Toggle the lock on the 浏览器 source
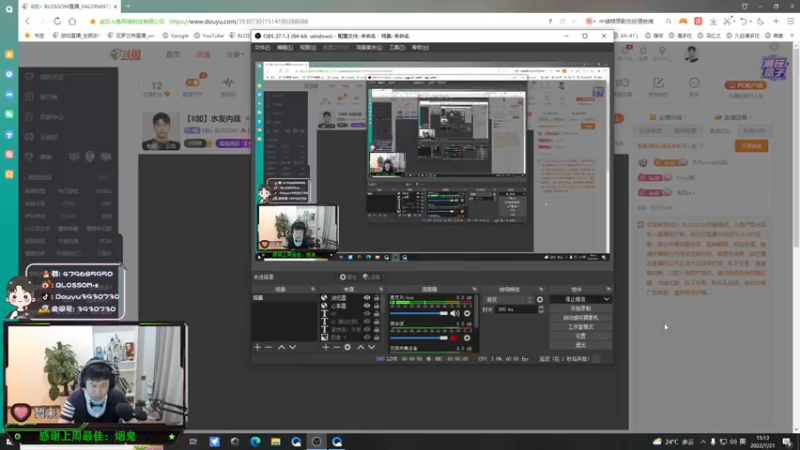This screenshot has width=800, height=450. [x=377, y=298]
